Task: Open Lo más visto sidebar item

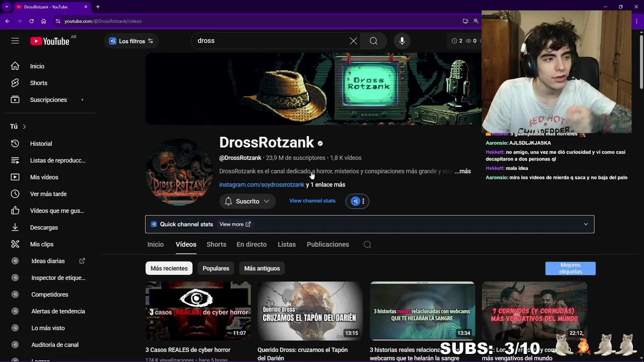Action: (x=48, y=328)
